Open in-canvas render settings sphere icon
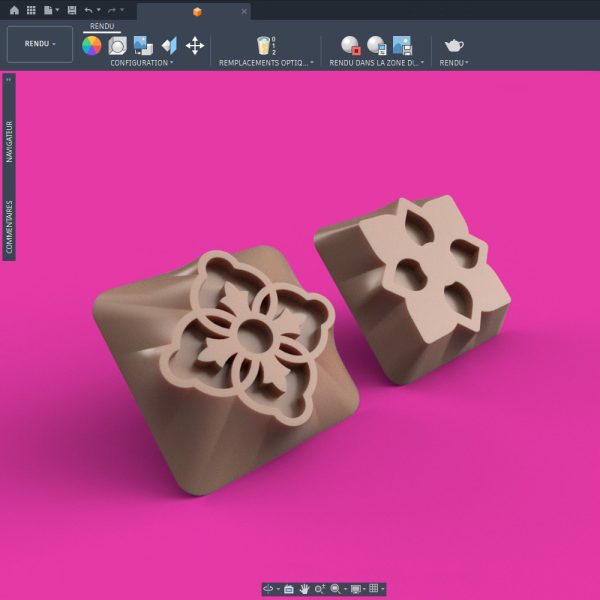The image size is (600, 600). click(x=377, y=46)
